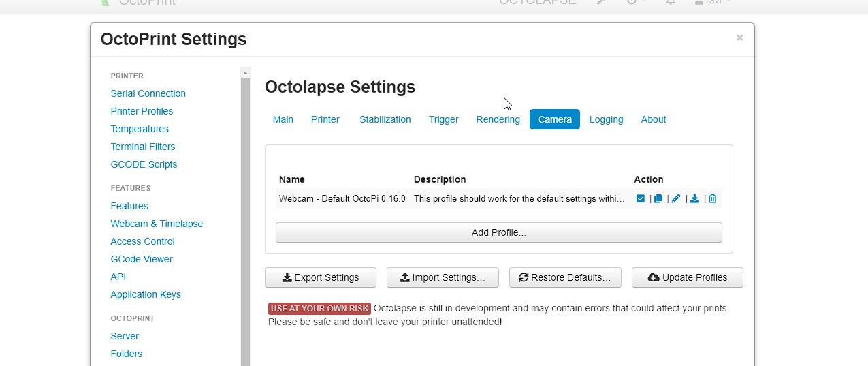The height and width of the screenshot is (366, 868).
Task: Open the Rendering tab
Action: [498, 119]
